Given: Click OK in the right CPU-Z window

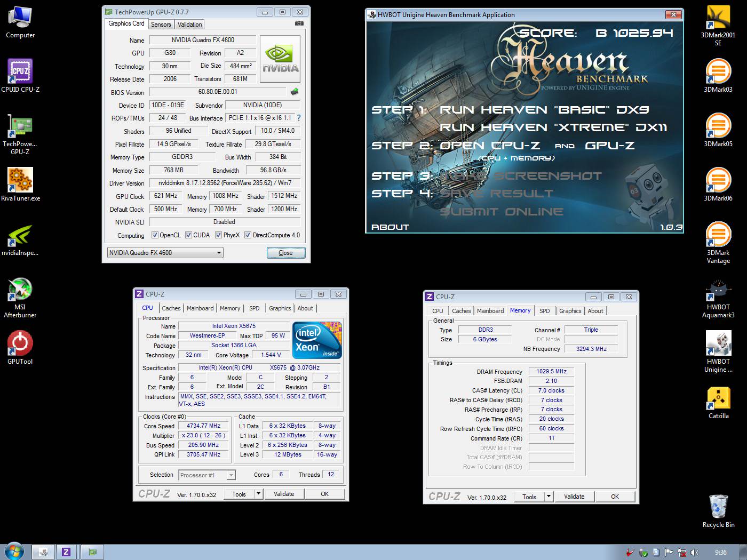Looking at the screenshot, I should point(615,496).
